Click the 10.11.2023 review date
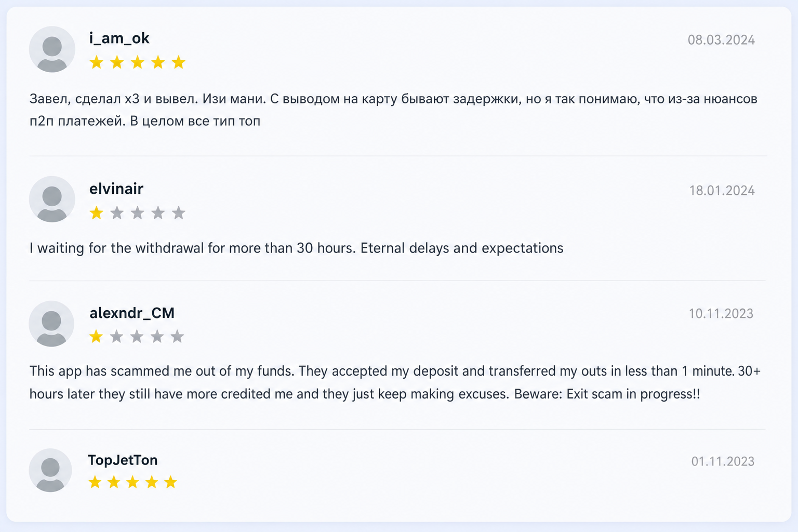Viewport: 798px width, 532px height. pyautogui.click(x=721, y=314)
